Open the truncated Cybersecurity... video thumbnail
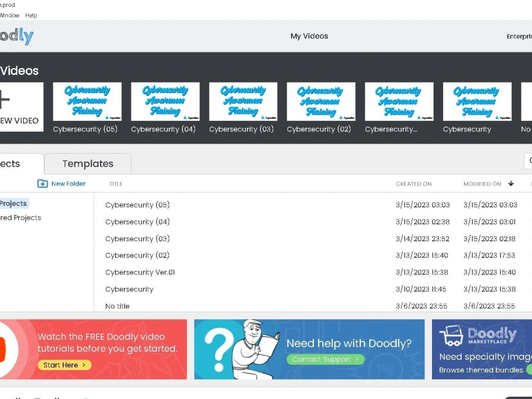The width and height of the screenshot is (532, 399). click(399, 102)
